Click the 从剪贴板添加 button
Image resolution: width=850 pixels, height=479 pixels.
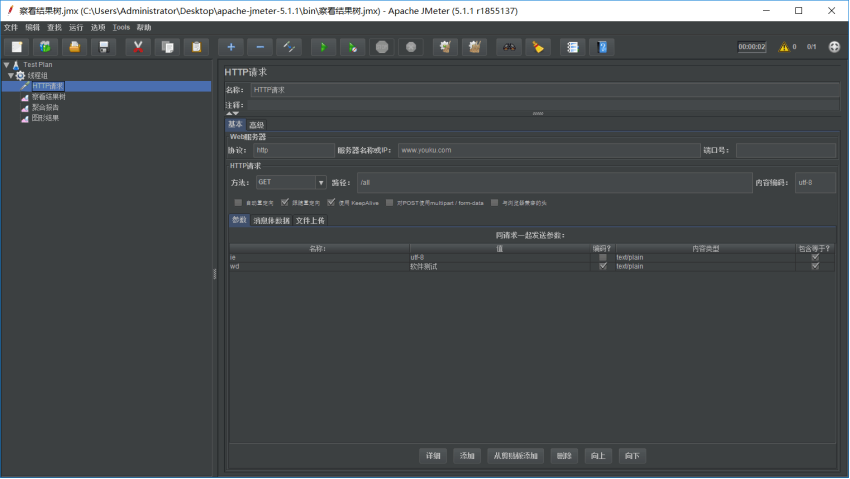click(516, 456)
